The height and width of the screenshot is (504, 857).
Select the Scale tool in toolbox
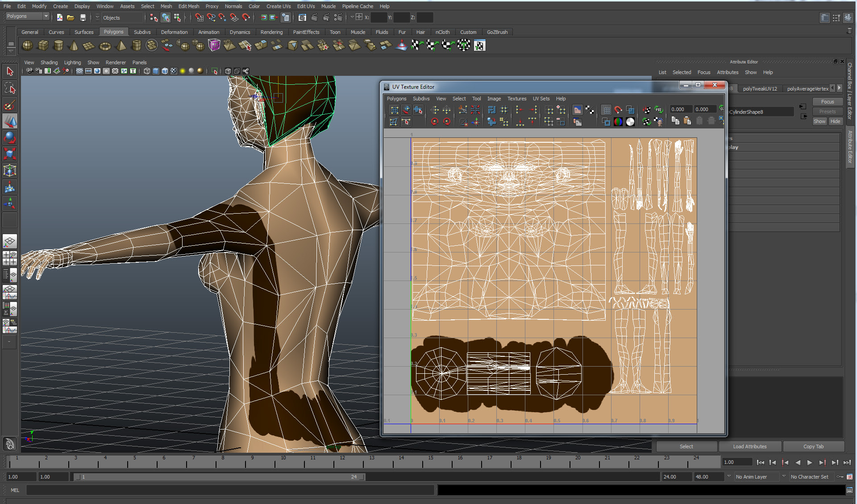click(x=10, y=154)
